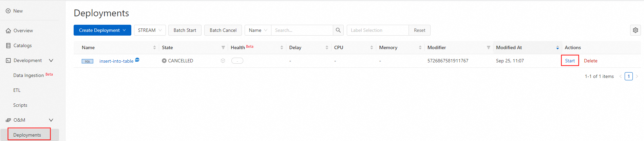
Task: Click the Label Selection input field
Action: [377, 30]
